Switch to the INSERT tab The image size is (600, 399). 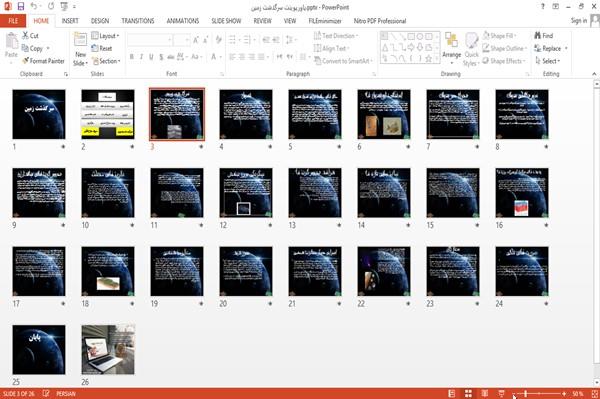(70, 21)
